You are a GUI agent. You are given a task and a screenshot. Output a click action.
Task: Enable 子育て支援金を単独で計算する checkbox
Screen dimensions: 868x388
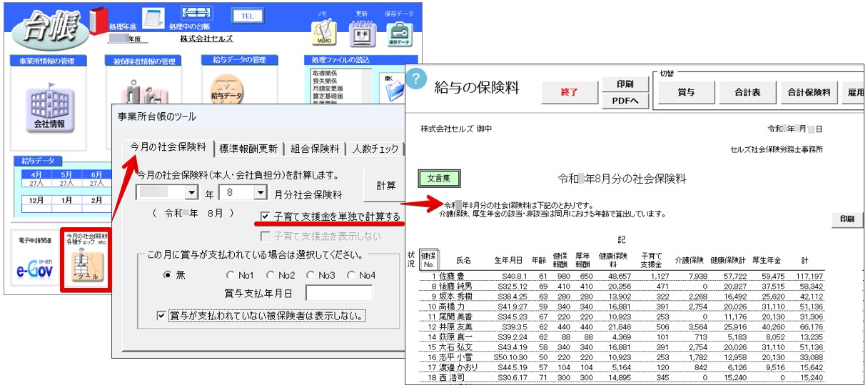point(266,217)
